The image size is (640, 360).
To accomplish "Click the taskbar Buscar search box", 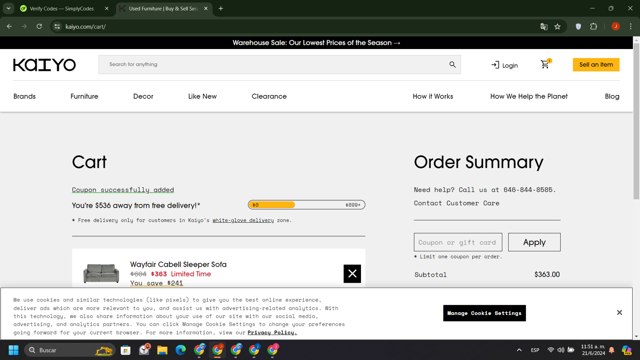I will [x=69, y=350].
